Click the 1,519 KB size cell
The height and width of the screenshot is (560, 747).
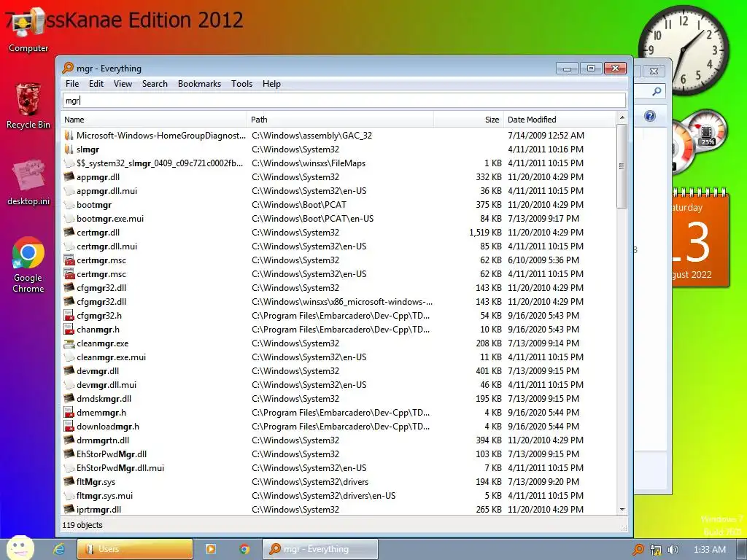coord(485,233)
